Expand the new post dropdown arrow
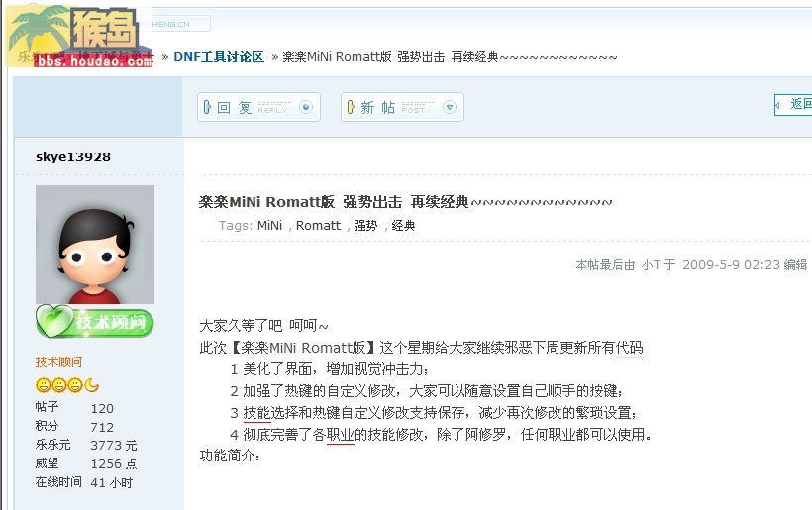812x510 pixels. 450,107
